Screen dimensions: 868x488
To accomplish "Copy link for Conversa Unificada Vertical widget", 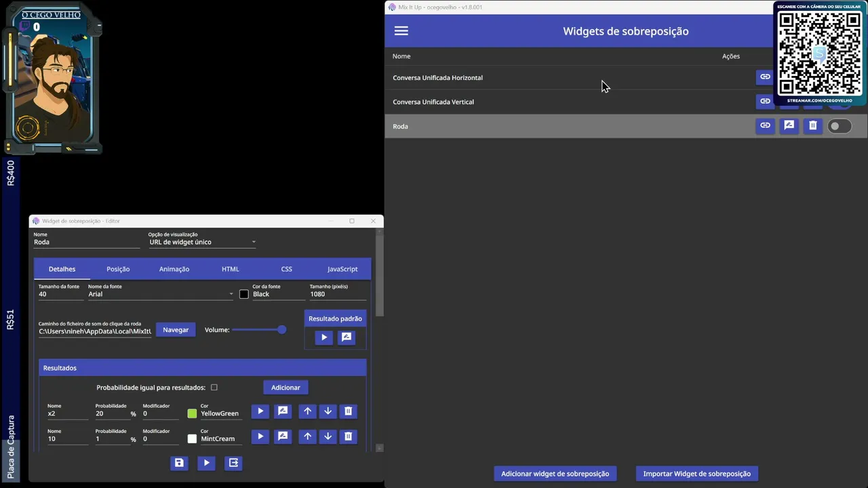I will tap(765, 101).
